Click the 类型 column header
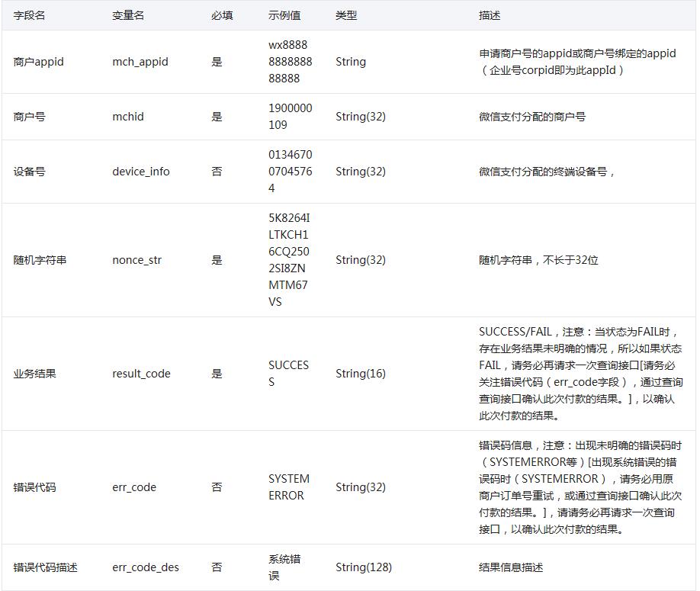This screenshot has height=591, width=700. (x=346, y=15)
